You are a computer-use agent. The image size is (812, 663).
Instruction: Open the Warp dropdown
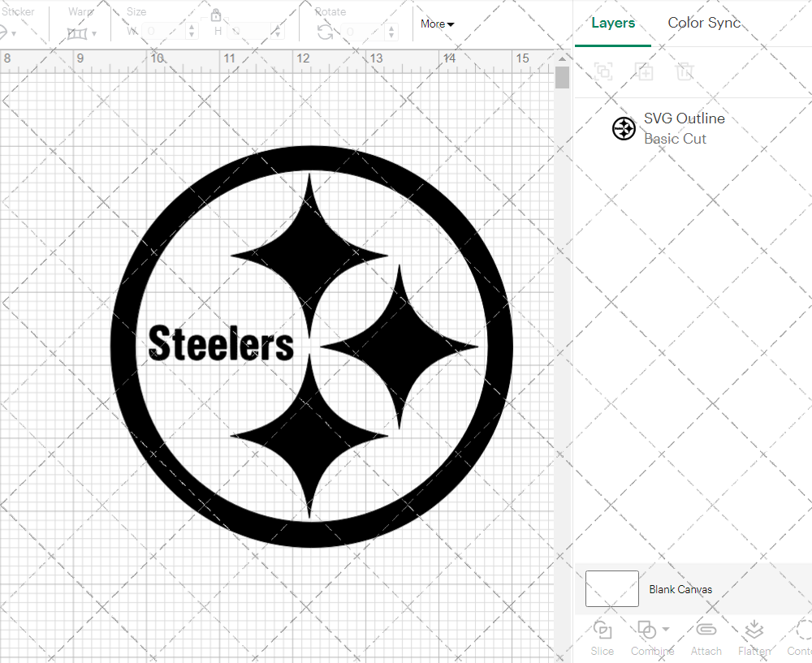point(93,34)
